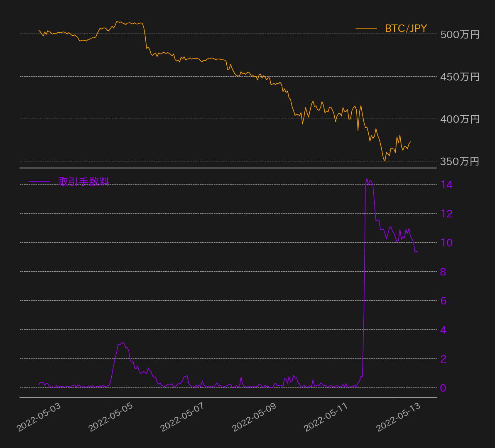Click the 2022-05-11 date tick label
The width and height of the screenshot is (495, 448).
point(326,417)
